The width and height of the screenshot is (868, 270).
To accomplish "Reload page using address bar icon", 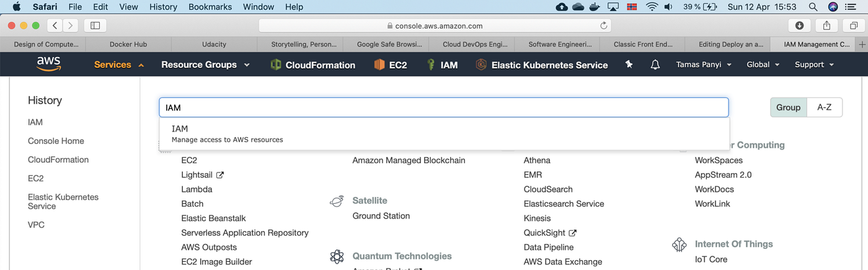I will click(x=603, y=25).
